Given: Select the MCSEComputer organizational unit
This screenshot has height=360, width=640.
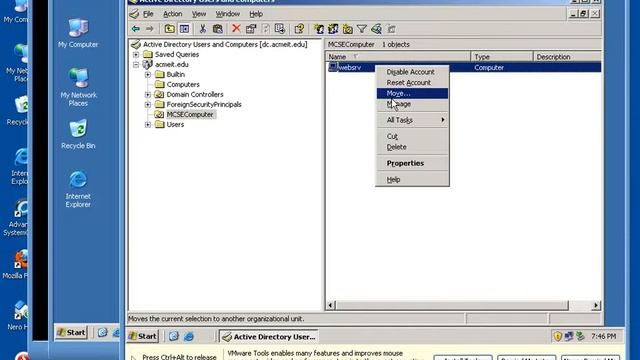Looking at the screenshot, I should coord(190,115).
